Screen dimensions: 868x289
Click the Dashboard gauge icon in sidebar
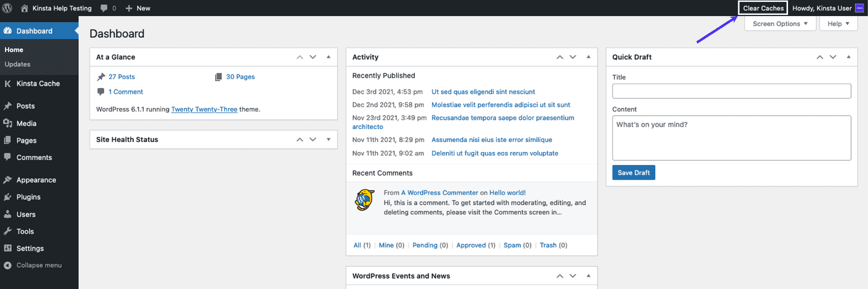coord(7,31)
